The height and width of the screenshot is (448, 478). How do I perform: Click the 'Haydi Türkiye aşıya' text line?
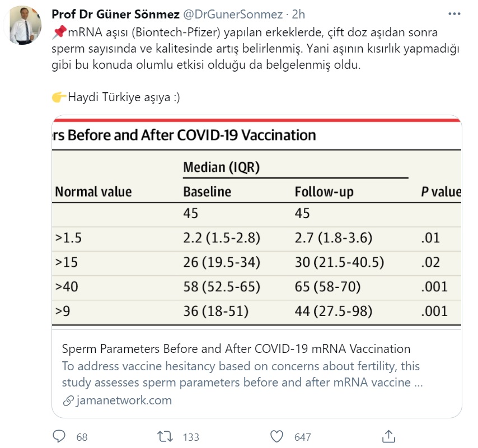tap(124, 97)
